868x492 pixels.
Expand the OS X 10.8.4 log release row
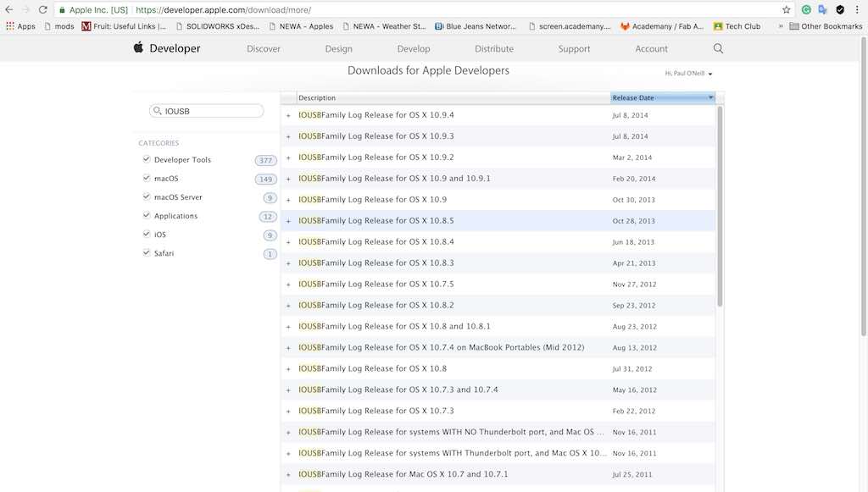[288, 242]
